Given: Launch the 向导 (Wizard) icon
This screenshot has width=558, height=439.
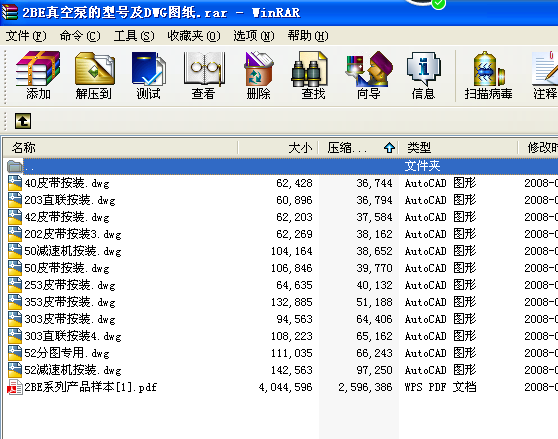Looking at the screenshot, I should point(369,69).
